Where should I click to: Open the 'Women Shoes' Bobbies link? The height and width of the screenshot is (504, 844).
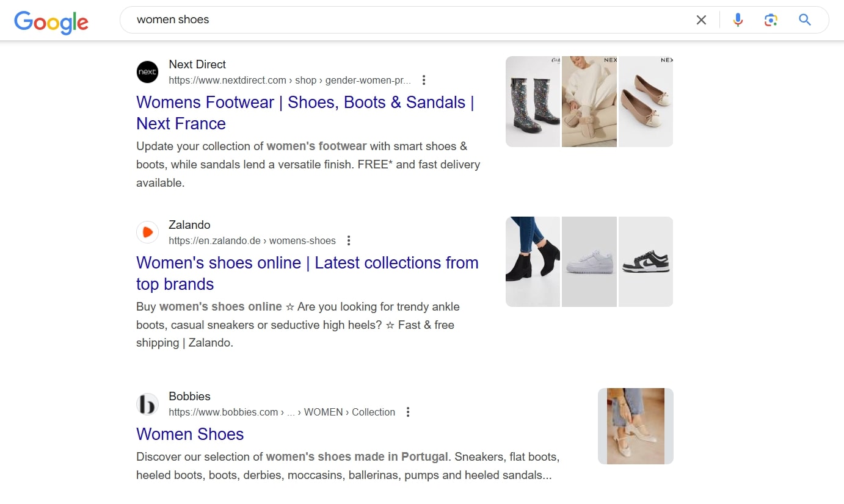[x=190, y=434]
